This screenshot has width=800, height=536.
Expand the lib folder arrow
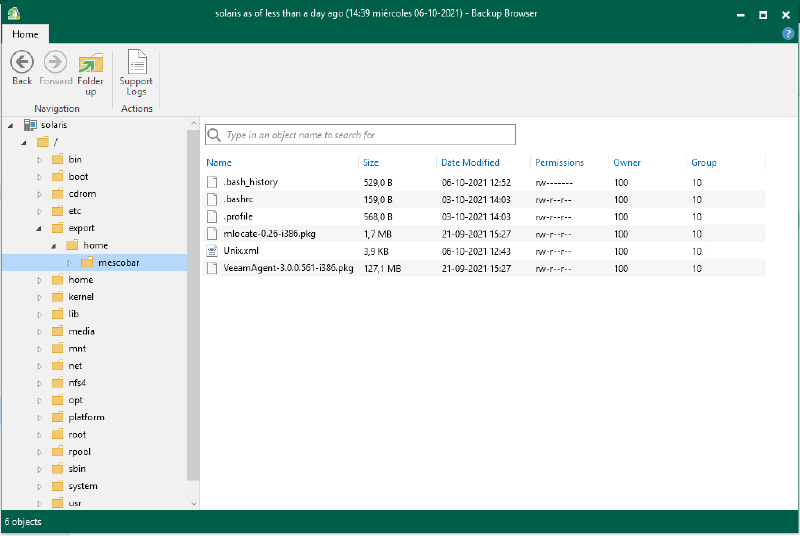(39, 315)
